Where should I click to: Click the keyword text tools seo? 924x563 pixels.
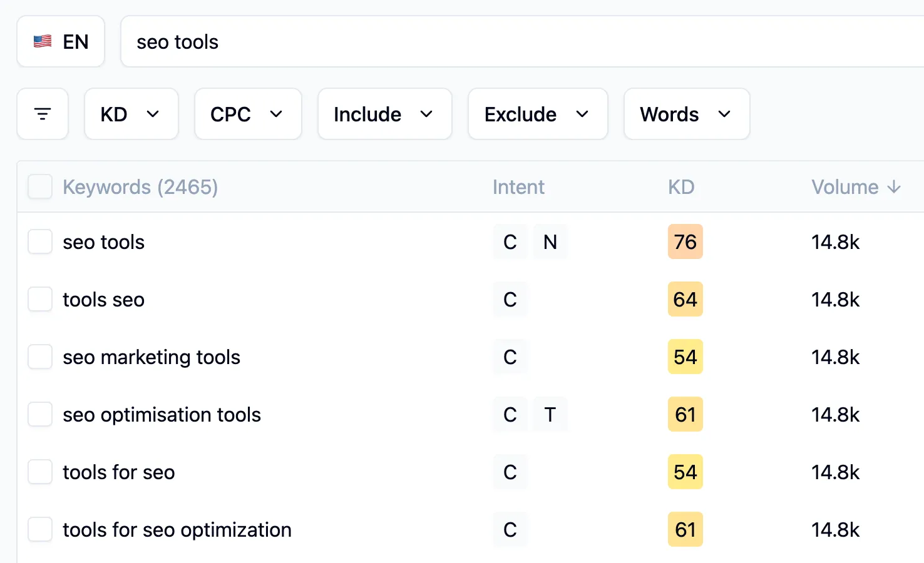[104, 300]
